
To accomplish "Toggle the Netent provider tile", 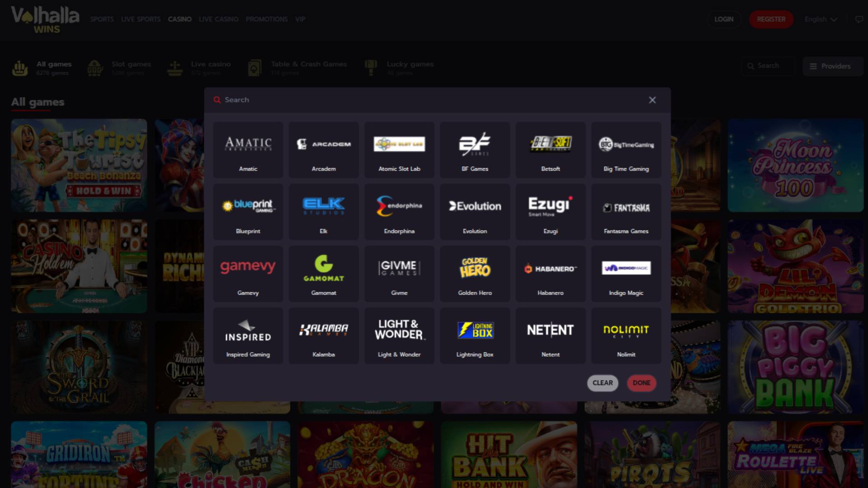I will click(550, 335).
